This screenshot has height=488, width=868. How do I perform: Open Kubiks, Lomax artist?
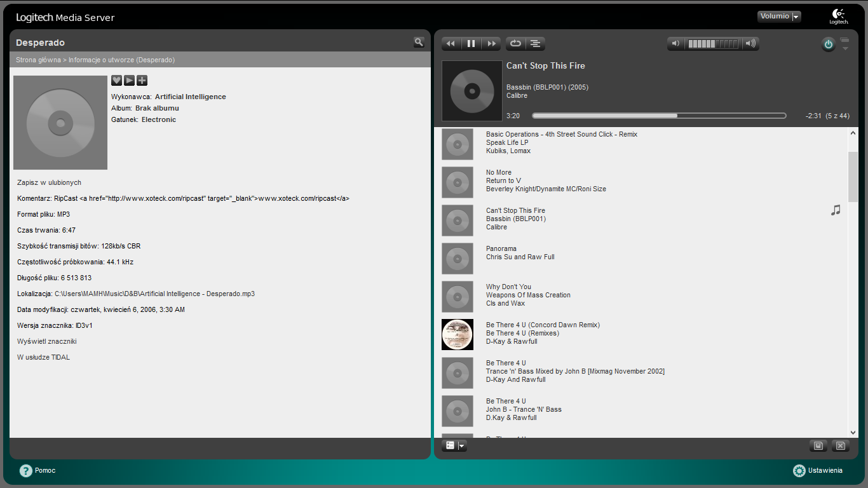tap(508, 151)
